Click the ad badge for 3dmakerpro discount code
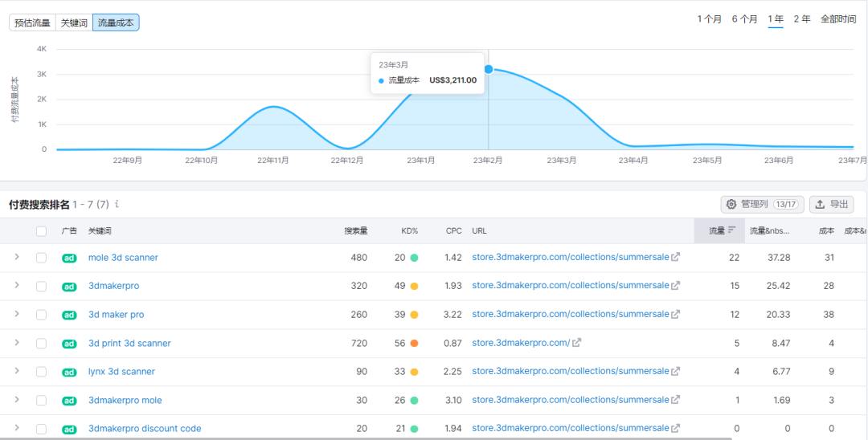 pyautogui.click(x=70, y=429)
